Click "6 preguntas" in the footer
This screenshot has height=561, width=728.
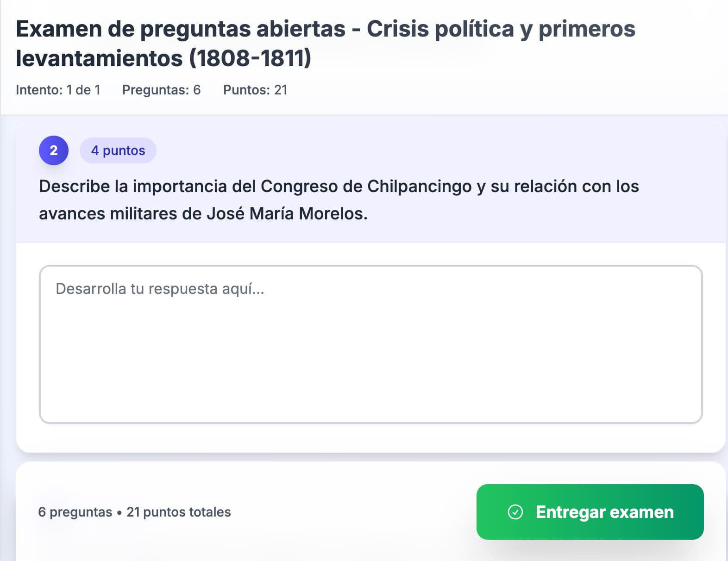point(75,512)
